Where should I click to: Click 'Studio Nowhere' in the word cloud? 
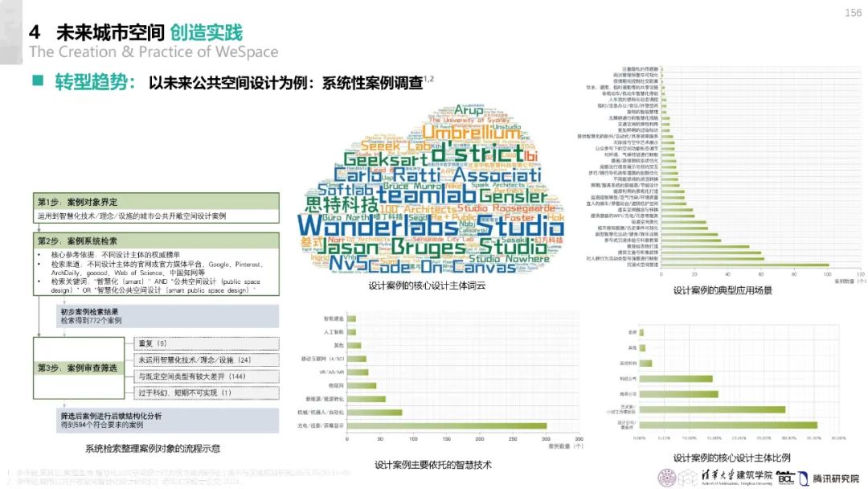click(x=510, y=259)
